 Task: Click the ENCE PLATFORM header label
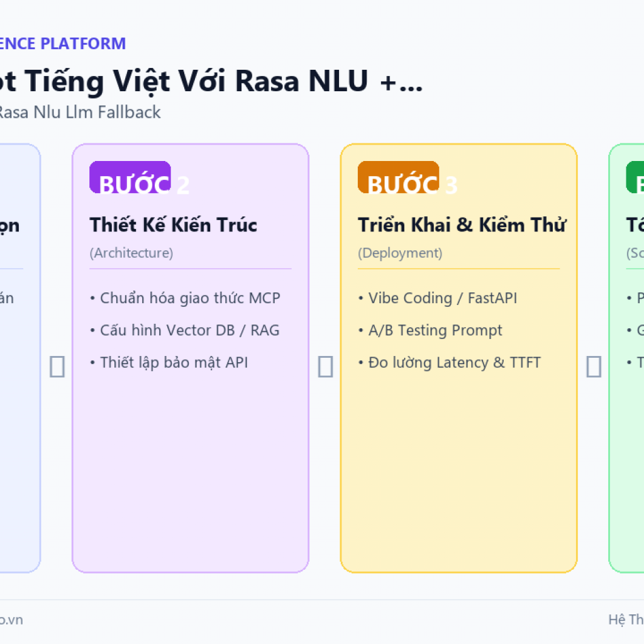[62, 43]
